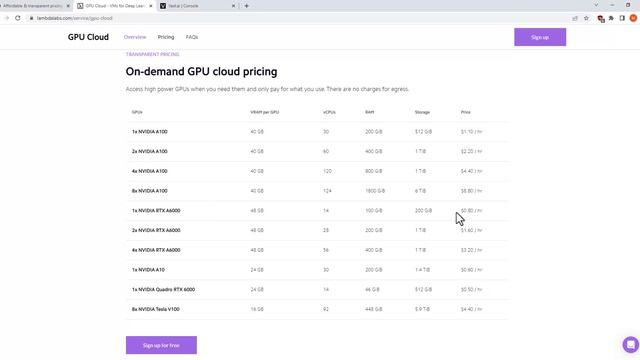Click the 124 vCPUs cell
Screen dimensions: 640x360
tap(327, 191)
